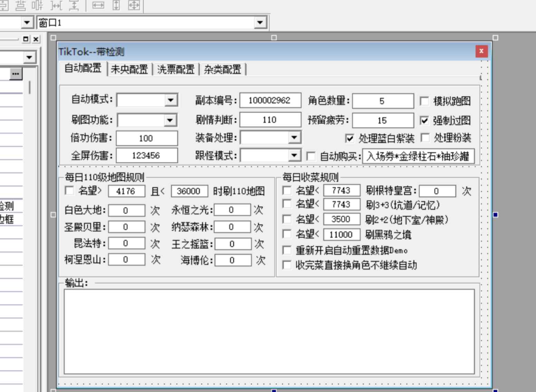Click the 预留疲劳 input field
The height and width of the screenshot is (392, 536).
click(383, 120)
